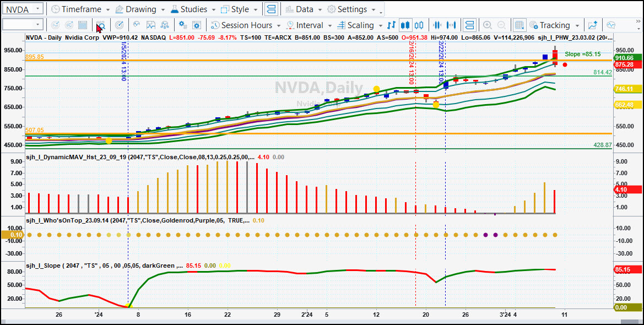
Task: Open the Interval dropdown
Action: coord(309,25)
